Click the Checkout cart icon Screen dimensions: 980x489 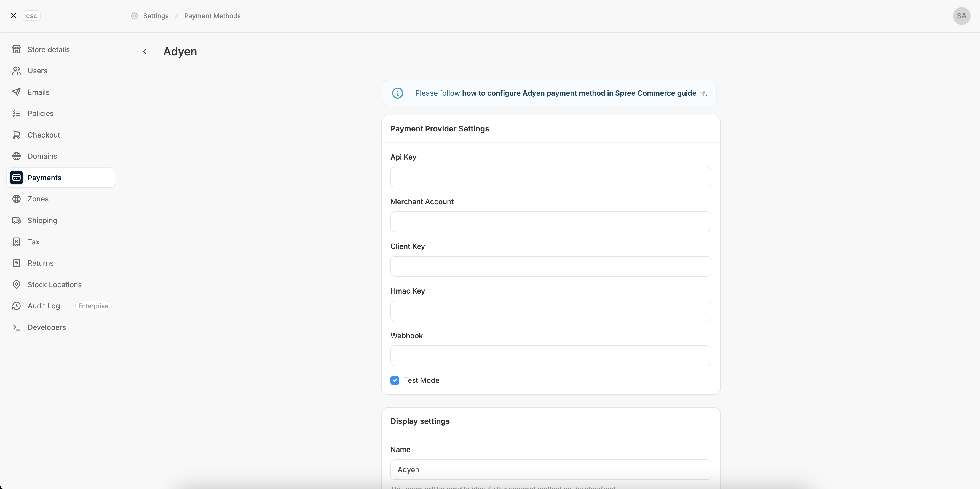tap(16, 135)
